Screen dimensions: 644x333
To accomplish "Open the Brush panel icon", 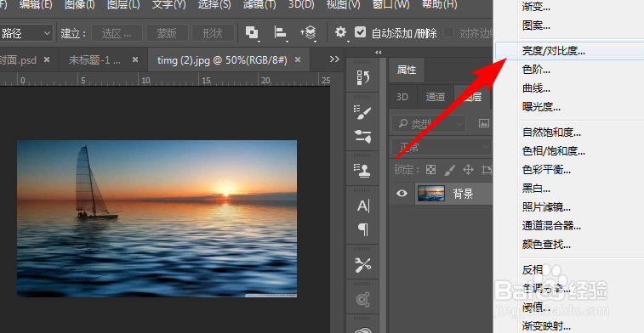I will click(x=363, y=112).
